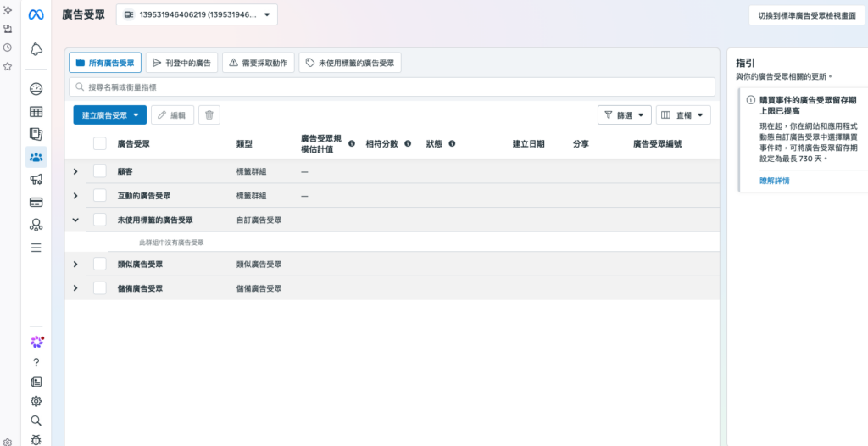Image resolution: width=868 pixels, height=446 pixels.
Task: Click the 建立日期 column header
Action: [x=529, y=143]
